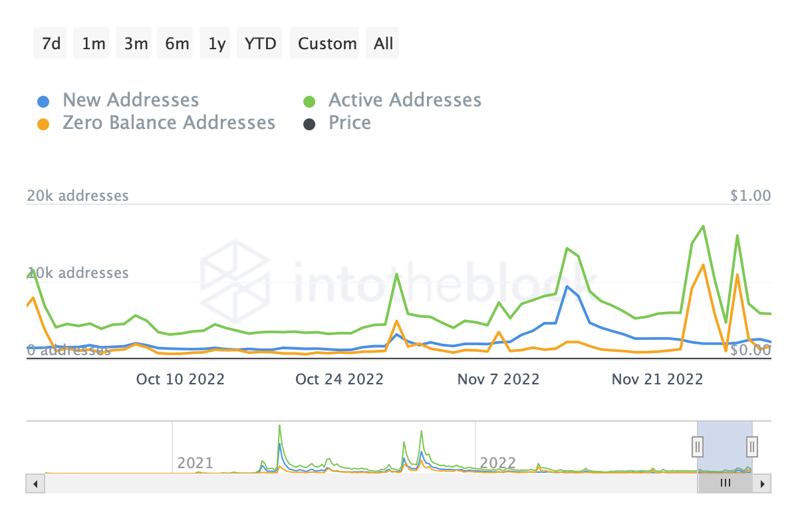Switch to the 3m range

point(136,44)
